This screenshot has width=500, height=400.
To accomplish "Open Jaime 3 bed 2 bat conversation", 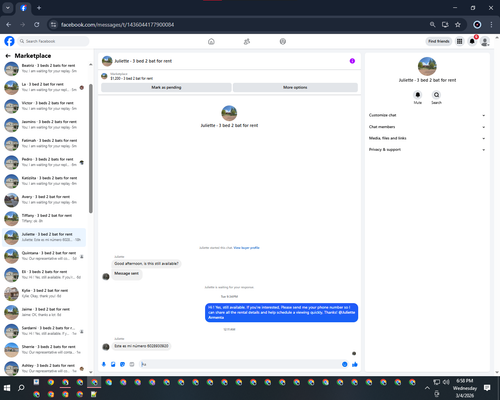I will pos(44,312).
